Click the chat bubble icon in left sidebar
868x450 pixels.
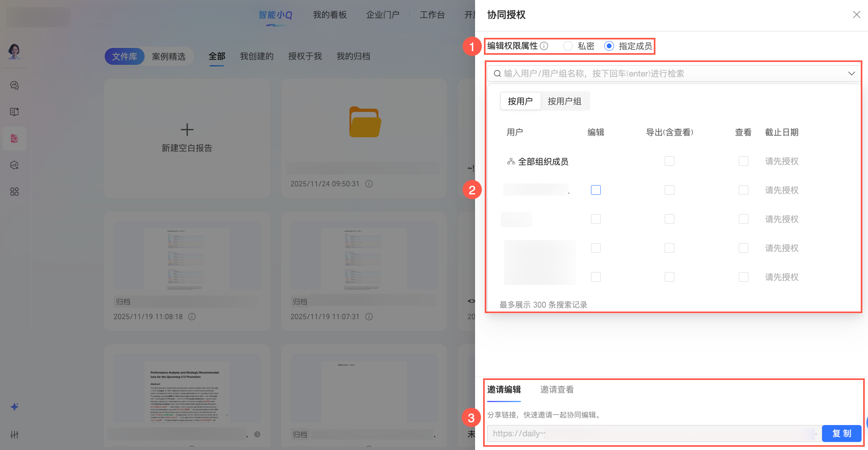point(14,85)
